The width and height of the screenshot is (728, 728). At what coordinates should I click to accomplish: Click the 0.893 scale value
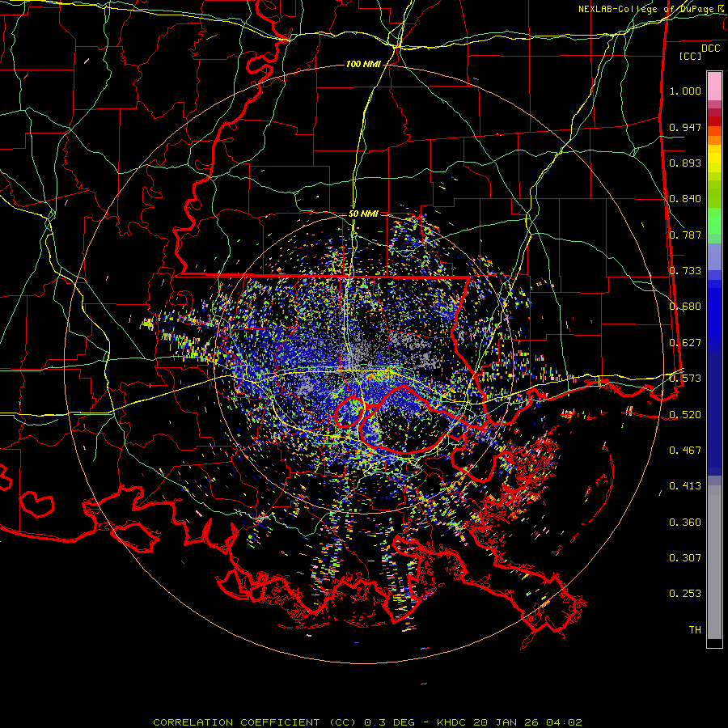(685, 163)
